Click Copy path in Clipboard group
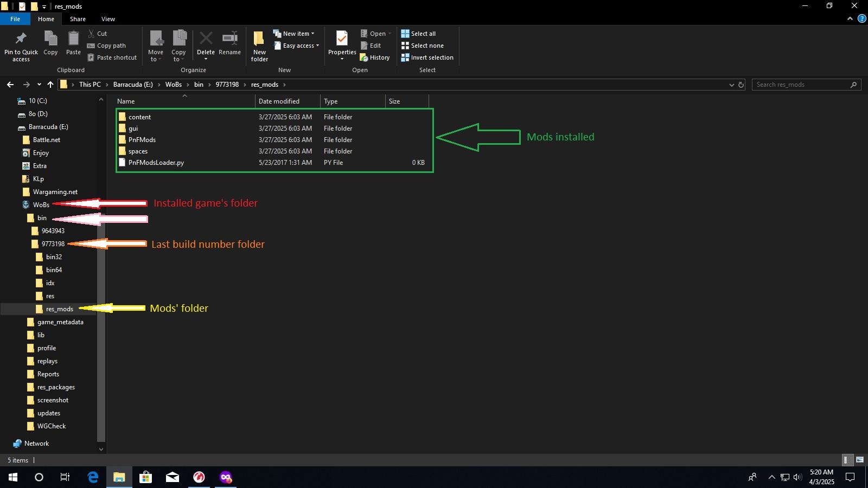This screenshot has width=868, height=488. [x=106, y=46]
